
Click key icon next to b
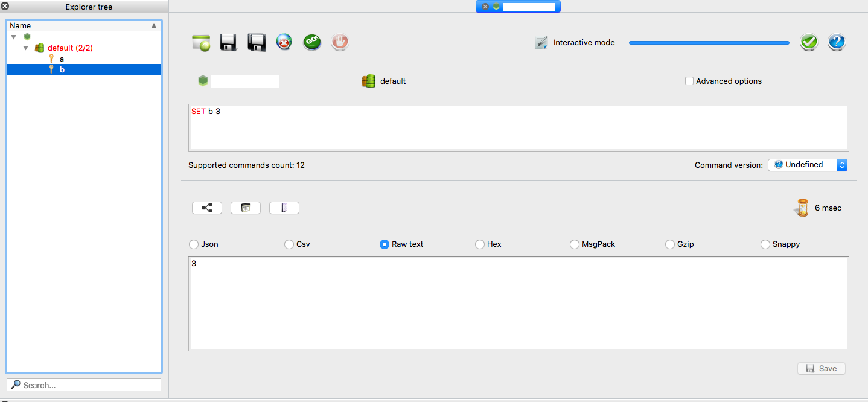pos(51,69)
